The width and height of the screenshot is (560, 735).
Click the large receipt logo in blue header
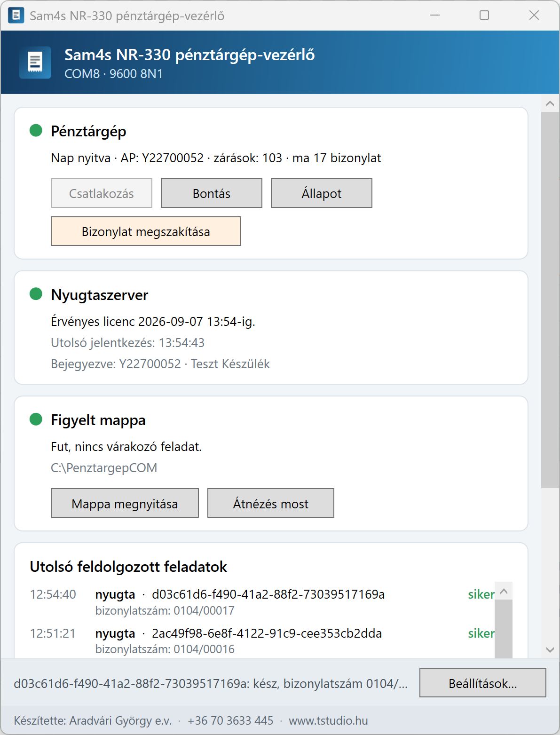[35, 62]
